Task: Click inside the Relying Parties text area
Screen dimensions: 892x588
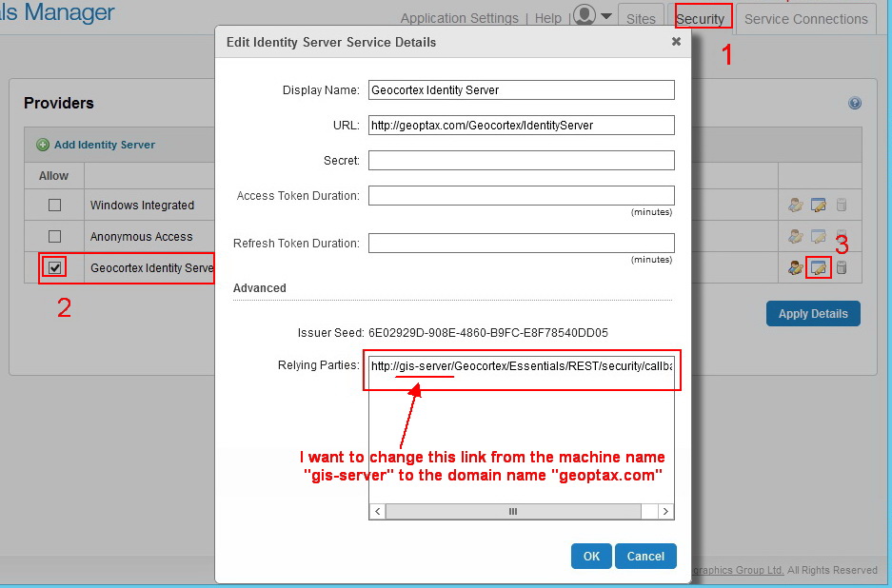Action: (x=521, y=429)
